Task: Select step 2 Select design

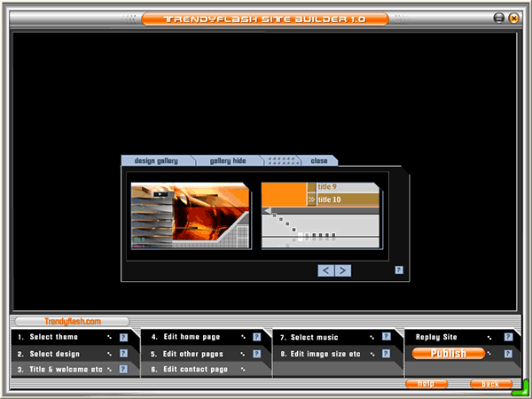Action: click(54, 354)
